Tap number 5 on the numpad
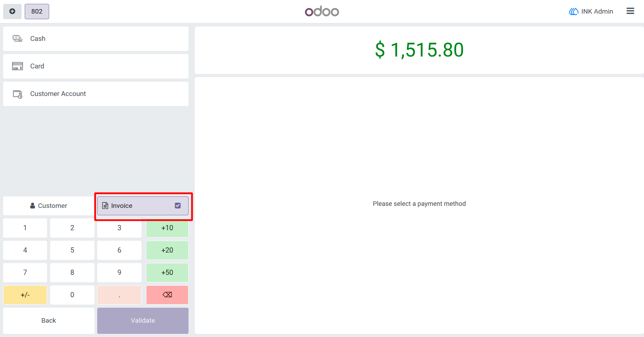The image size is (644, 337). coord(72,250)
